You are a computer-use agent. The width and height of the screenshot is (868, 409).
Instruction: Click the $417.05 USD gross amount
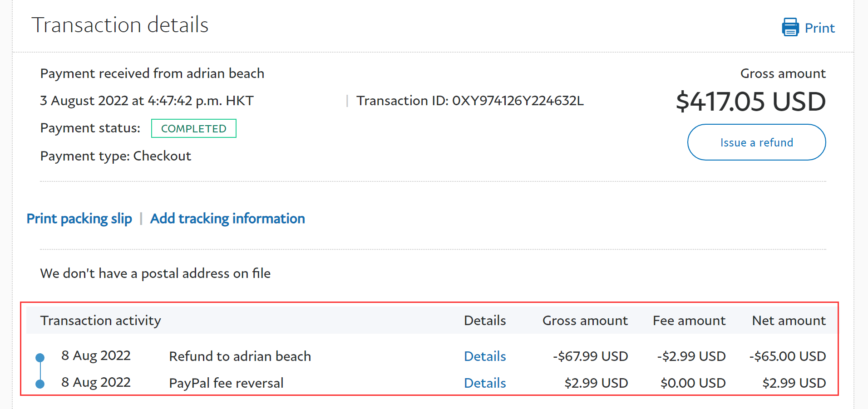pyautogui.click(x=750, y=101)
